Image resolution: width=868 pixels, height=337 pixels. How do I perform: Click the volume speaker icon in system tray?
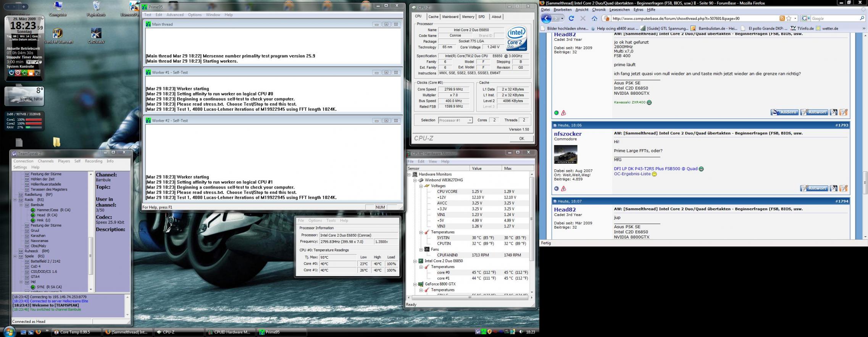coord(521,332)
